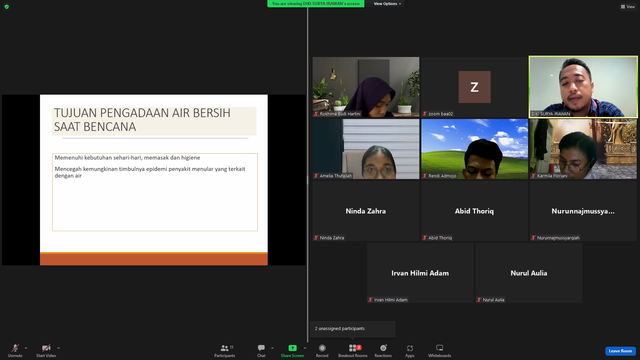Image resolution: width=640 pixels, height=360 pixels.
Task: Select the Nurul Aulia participant tile
Action: pyautogui.click(x=529, y=273)
